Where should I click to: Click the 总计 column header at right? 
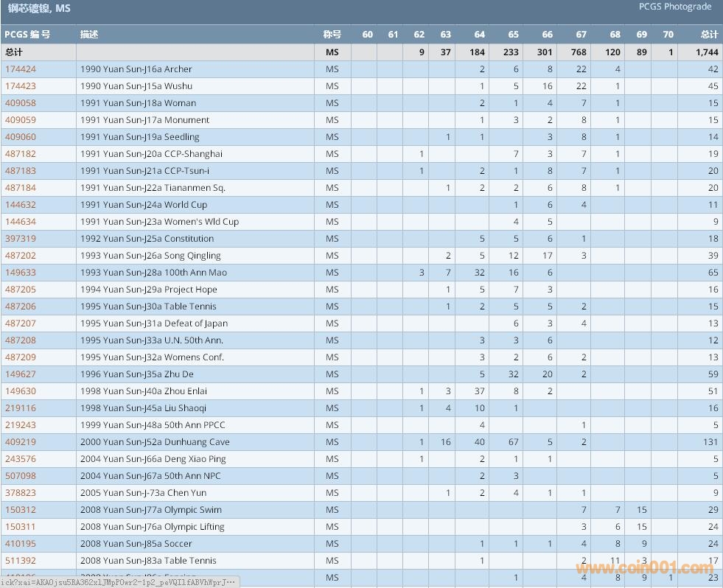click(708, 35)
